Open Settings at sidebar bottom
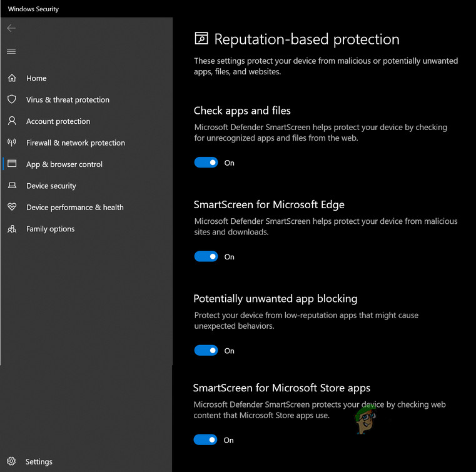 [x=39, y=462]
